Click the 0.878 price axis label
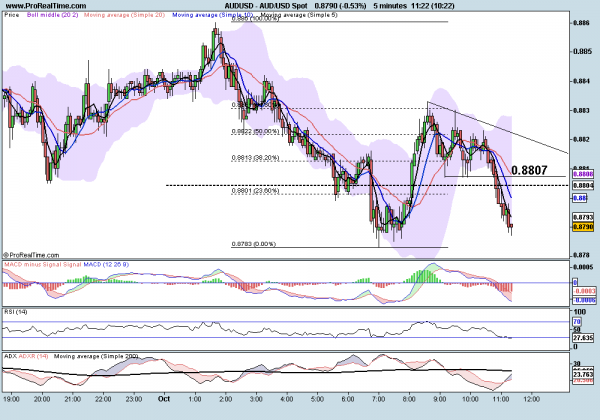Screen dimensions: 600x420 click(580, 255)
